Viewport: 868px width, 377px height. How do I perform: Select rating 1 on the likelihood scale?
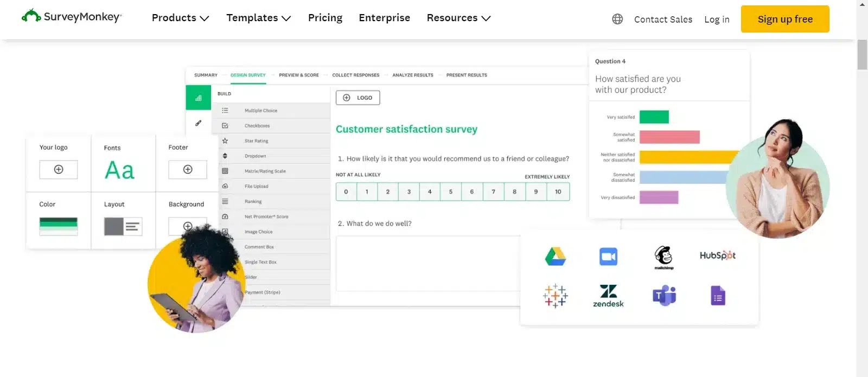[367, 191]
